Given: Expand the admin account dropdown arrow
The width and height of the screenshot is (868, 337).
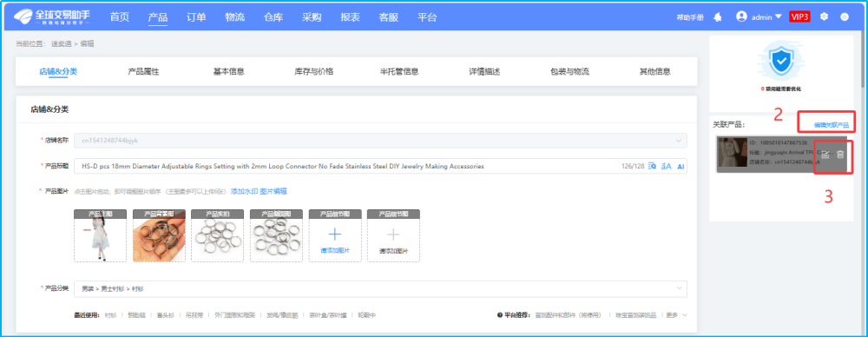Looking at the screenshot, I should 779,17.
